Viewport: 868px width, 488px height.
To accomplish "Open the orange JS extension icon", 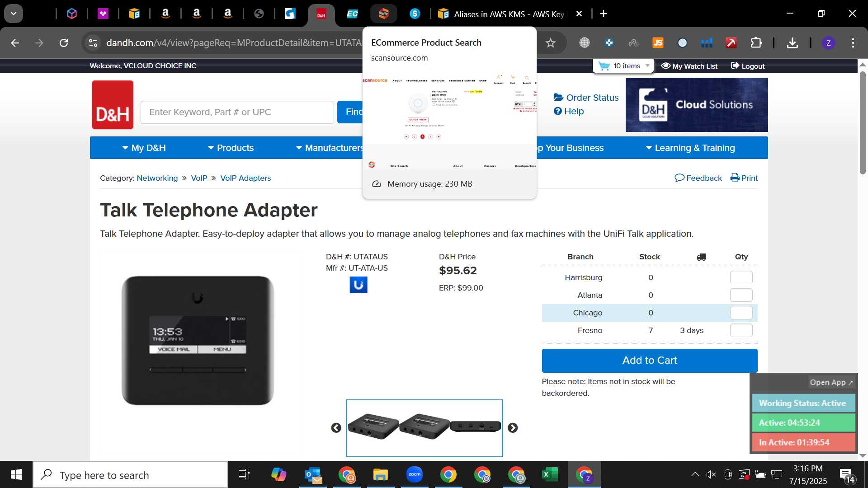I will pos(658,43).
